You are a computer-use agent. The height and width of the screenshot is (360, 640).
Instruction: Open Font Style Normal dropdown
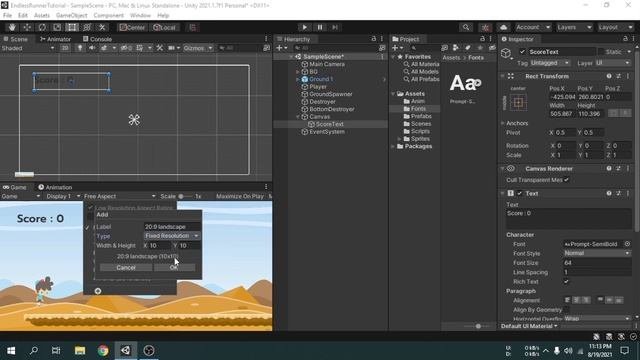coord(597,253)
